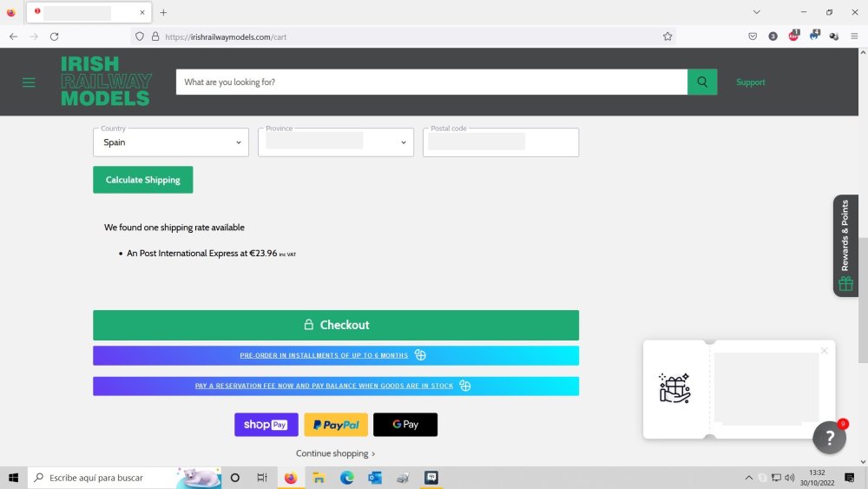Show hidden system tray icons

point(748,478)
